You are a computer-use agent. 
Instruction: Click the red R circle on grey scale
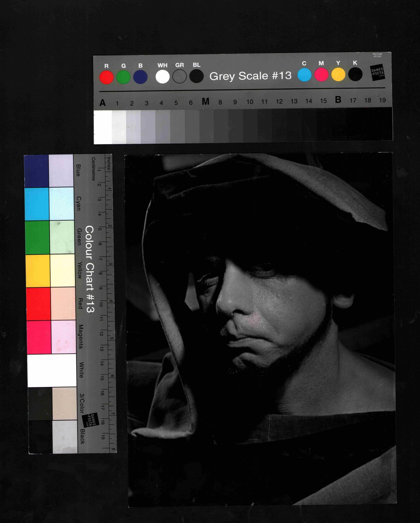106,77
